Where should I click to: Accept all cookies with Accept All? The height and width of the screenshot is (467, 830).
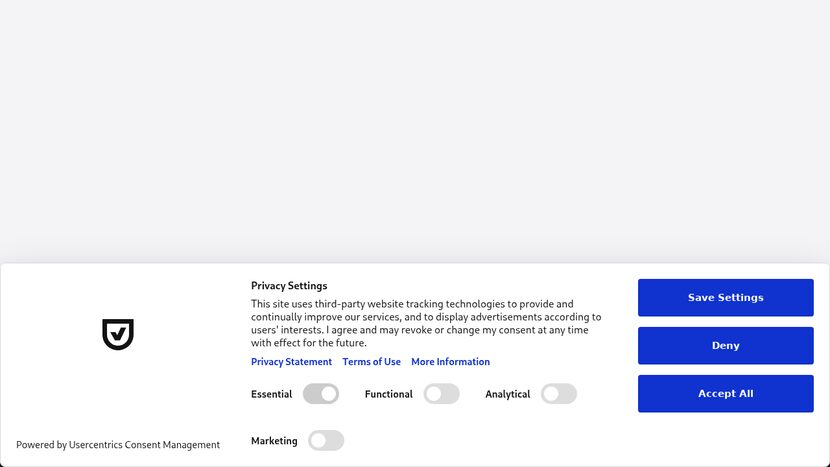click(725, 394)
